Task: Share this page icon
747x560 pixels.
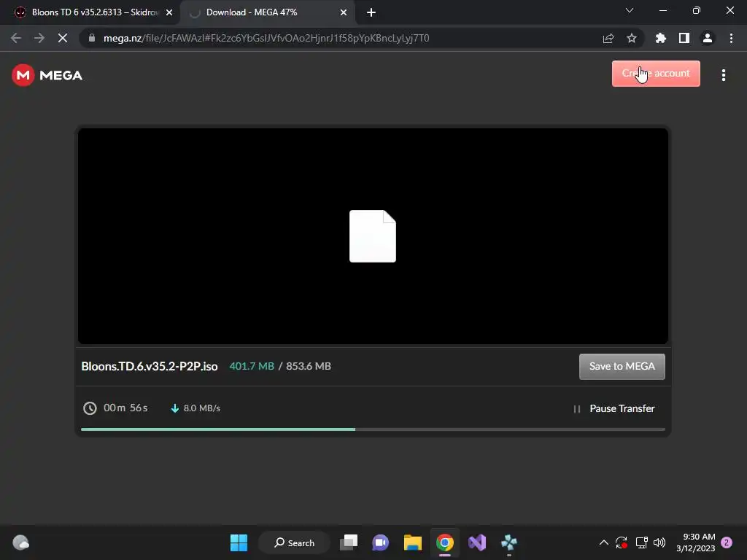Action: pyautogui.click(x=608, y=38)
